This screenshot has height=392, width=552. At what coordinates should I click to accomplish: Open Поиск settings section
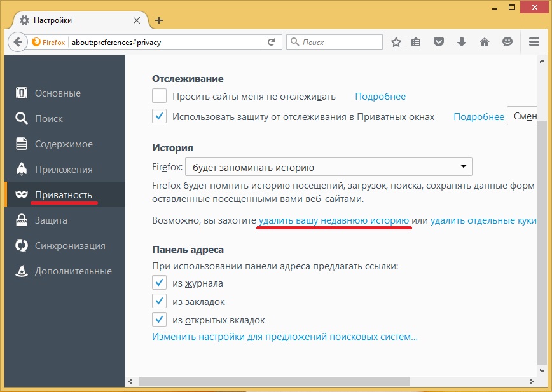coord(65,118)
